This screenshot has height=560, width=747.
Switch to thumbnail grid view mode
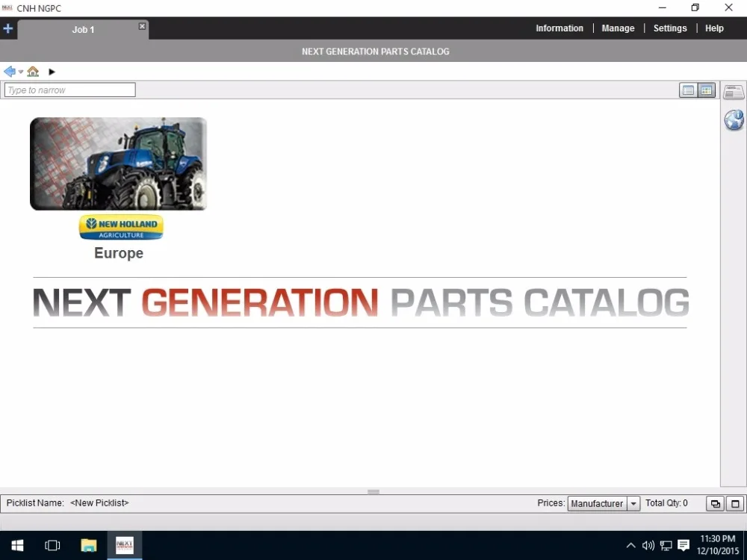(x=707, y=90)
